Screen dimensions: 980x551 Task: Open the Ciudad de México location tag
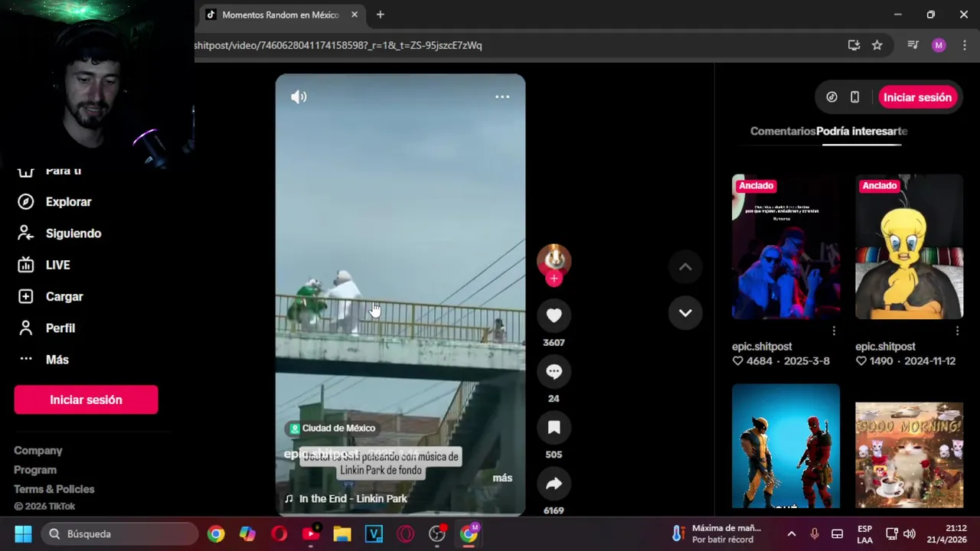[332, 429]
